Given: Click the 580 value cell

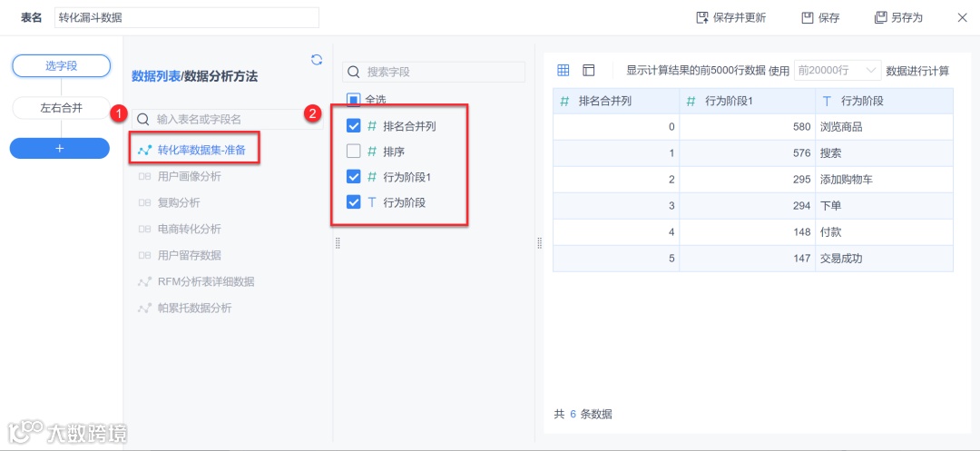Looking at the screenshot, I should point(748,127).
